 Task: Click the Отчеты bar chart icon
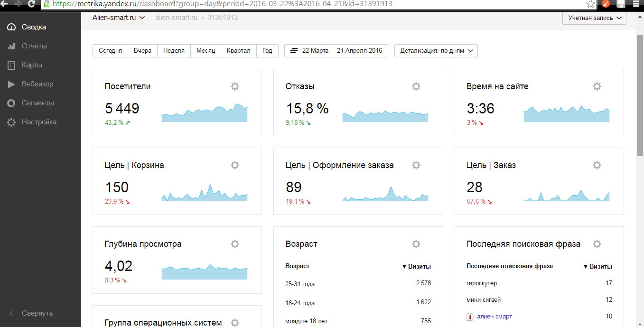(x=12, y=46)
